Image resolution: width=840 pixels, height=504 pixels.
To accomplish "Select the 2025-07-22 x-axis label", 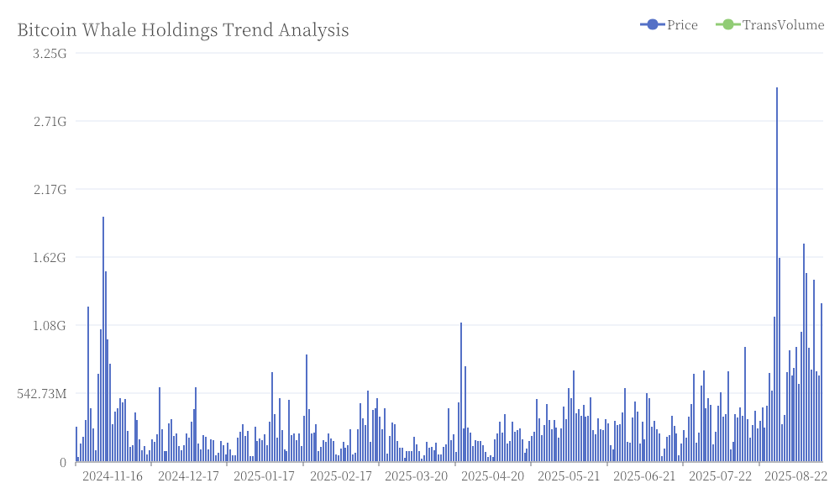I will click(720, 476).
